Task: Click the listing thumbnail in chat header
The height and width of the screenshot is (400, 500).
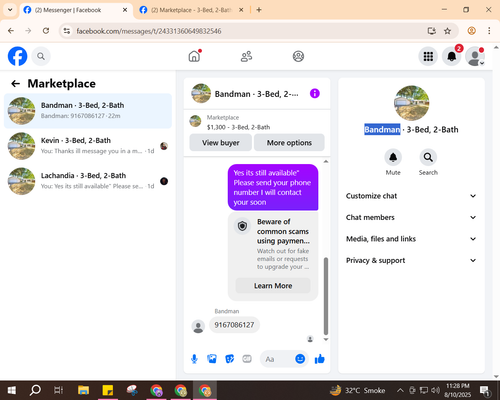Action: click(201, 94)
